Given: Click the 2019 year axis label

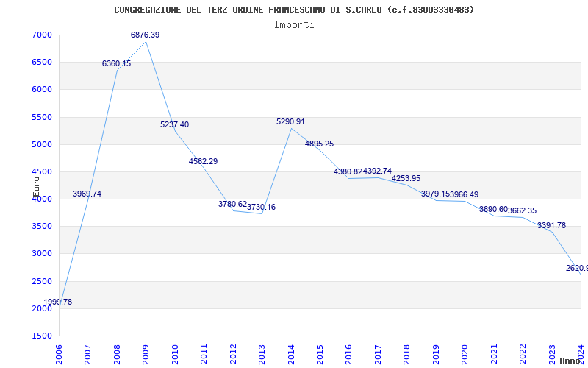Looking at the screenshot, I should pos(436,354).
